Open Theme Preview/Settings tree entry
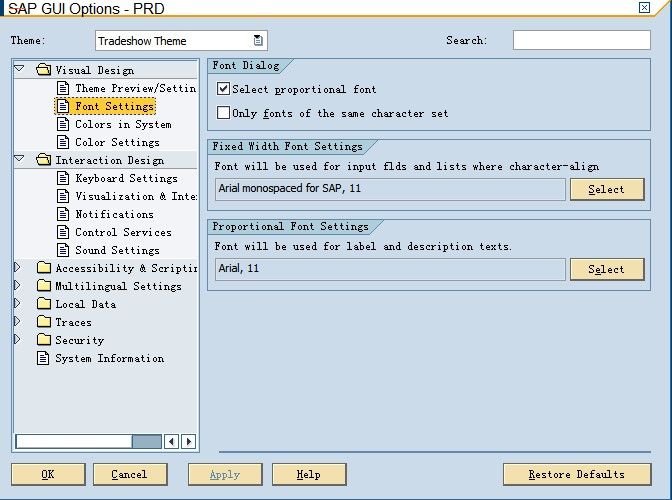Image resolution: width=672 pixels, height=500 pixels. [x=135, y=88]
